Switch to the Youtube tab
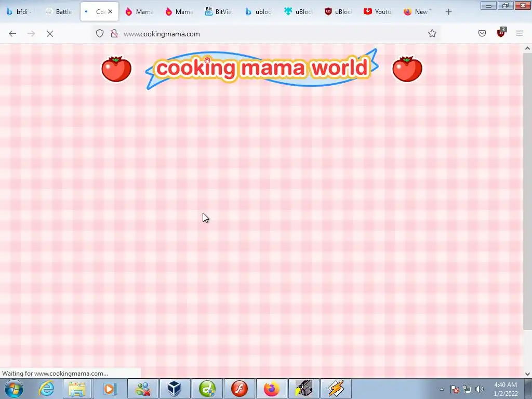 point(378,12)
